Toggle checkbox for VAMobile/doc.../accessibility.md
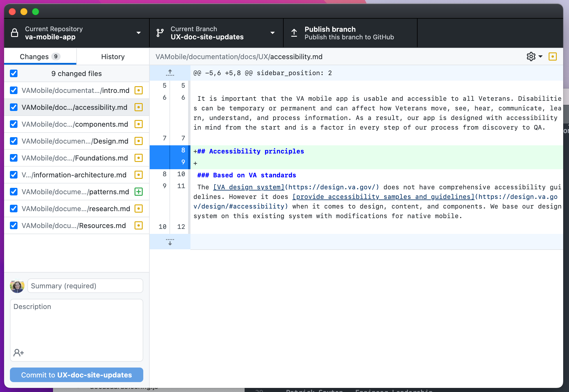 point(14,107)
